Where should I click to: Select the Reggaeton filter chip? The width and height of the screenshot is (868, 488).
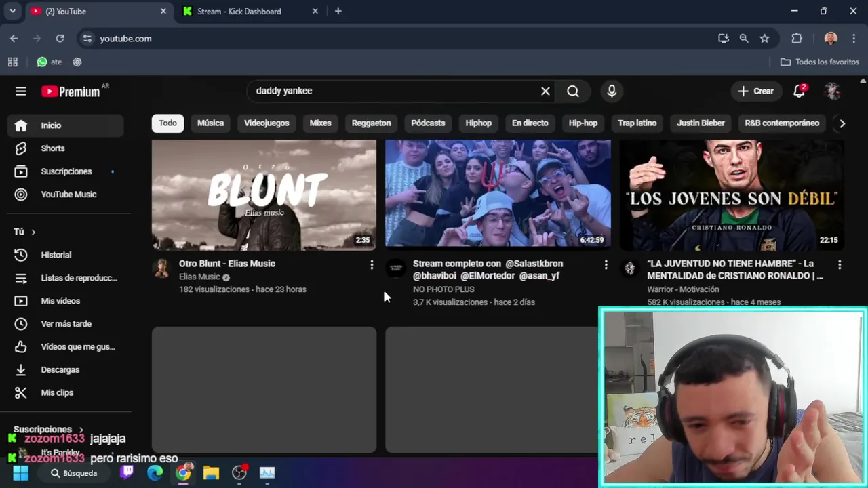[371, 123]
